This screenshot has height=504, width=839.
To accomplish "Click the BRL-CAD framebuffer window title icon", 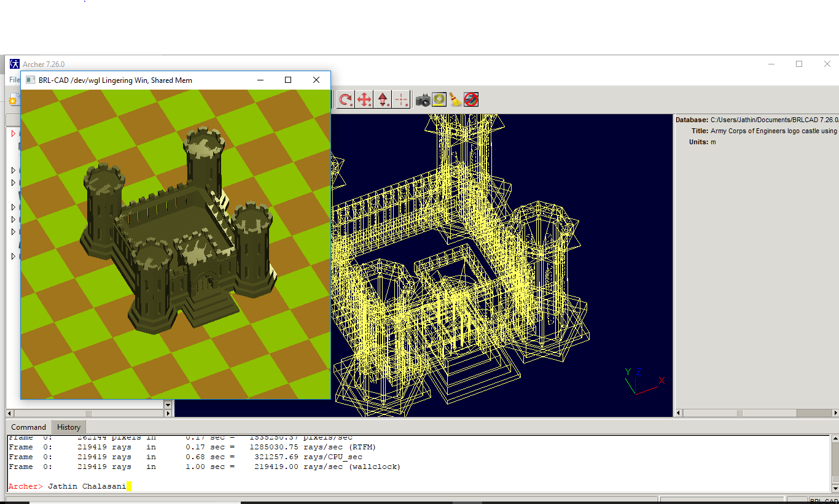I will tap(29, 80).
